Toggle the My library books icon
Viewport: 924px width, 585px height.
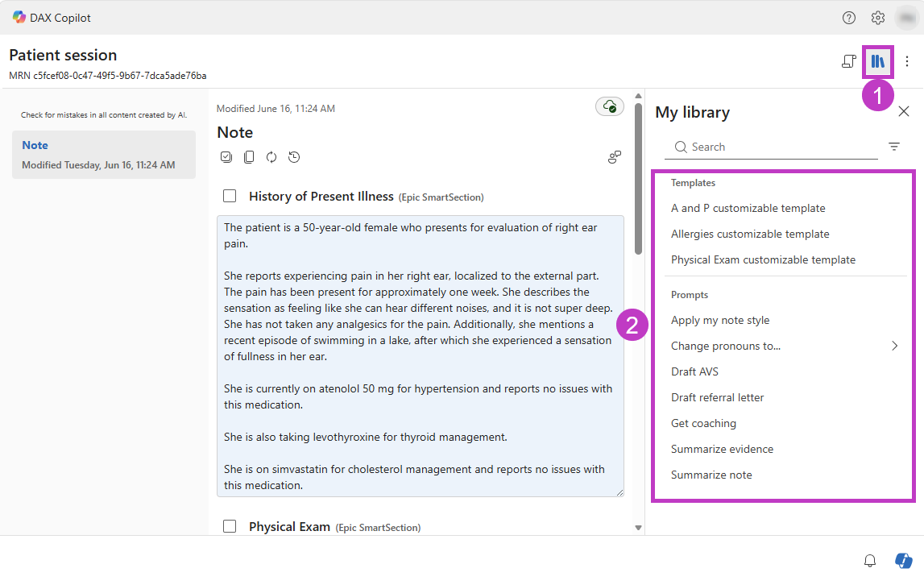[x=878, y=61]
